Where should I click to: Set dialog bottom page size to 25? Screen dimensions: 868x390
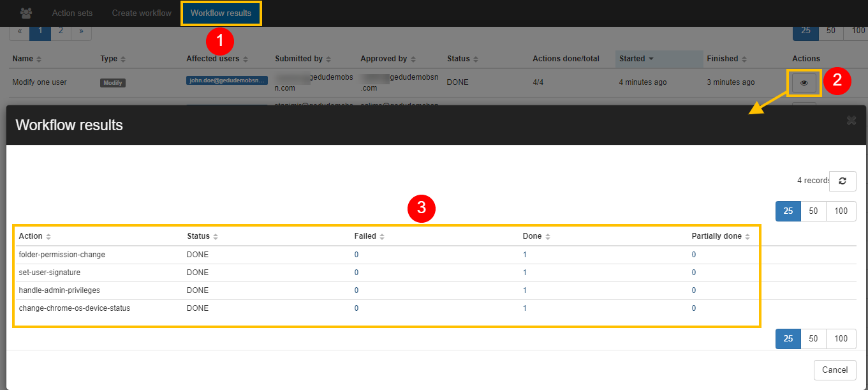pos(788,338)
